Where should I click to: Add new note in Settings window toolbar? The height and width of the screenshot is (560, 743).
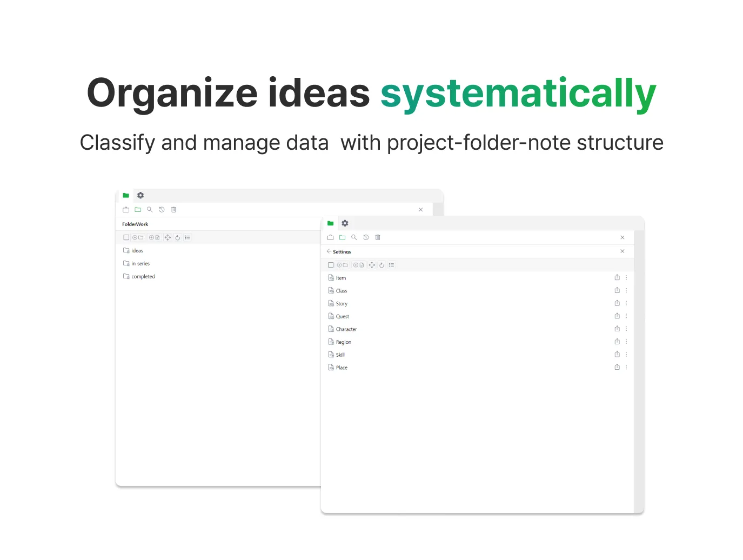359,265
